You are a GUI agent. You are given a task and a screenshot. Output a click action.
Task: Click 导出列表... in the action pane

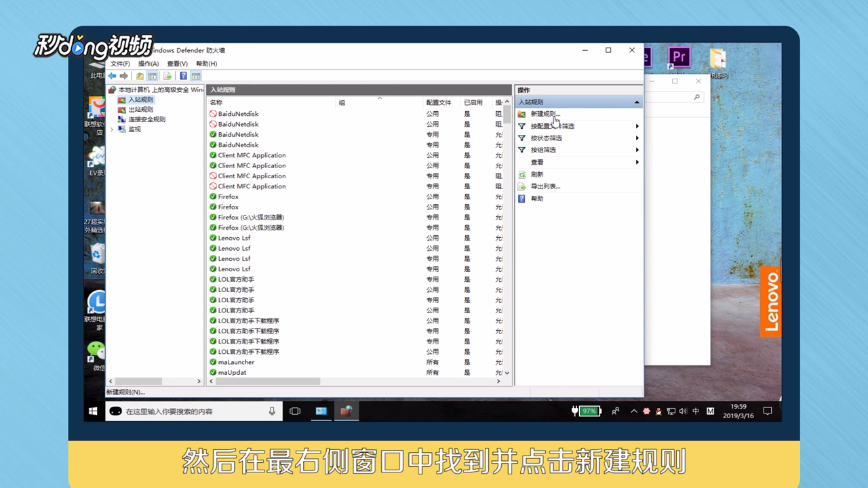pos(545,186)
